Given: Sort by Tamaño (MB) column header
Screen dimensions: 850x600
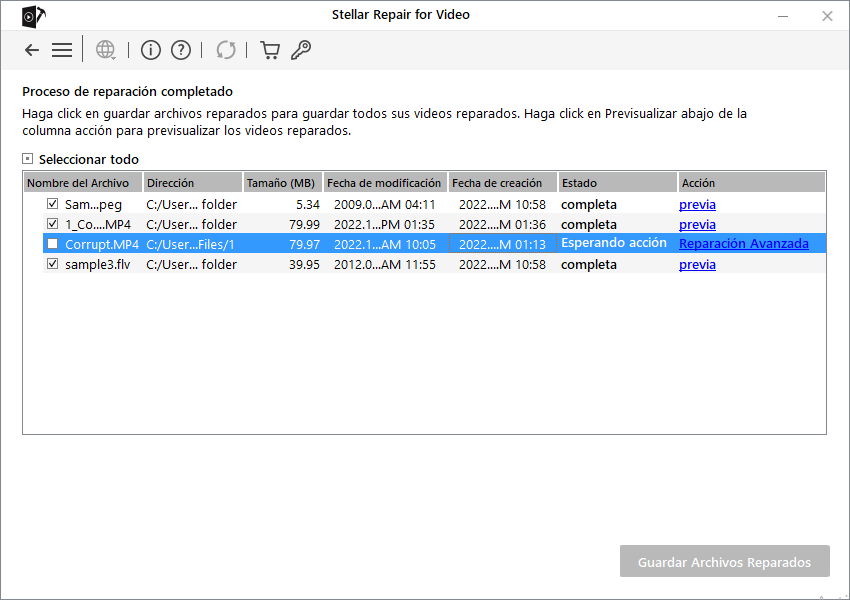Looking at the screenshot, I should [282, 183].
